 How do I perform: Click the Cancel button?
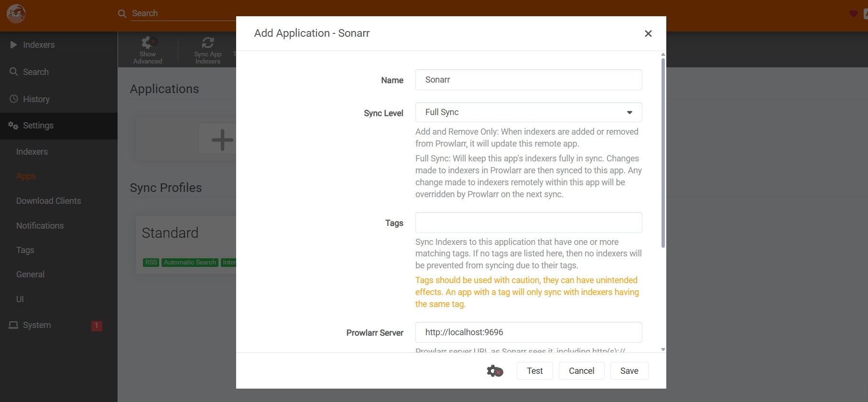581,371
